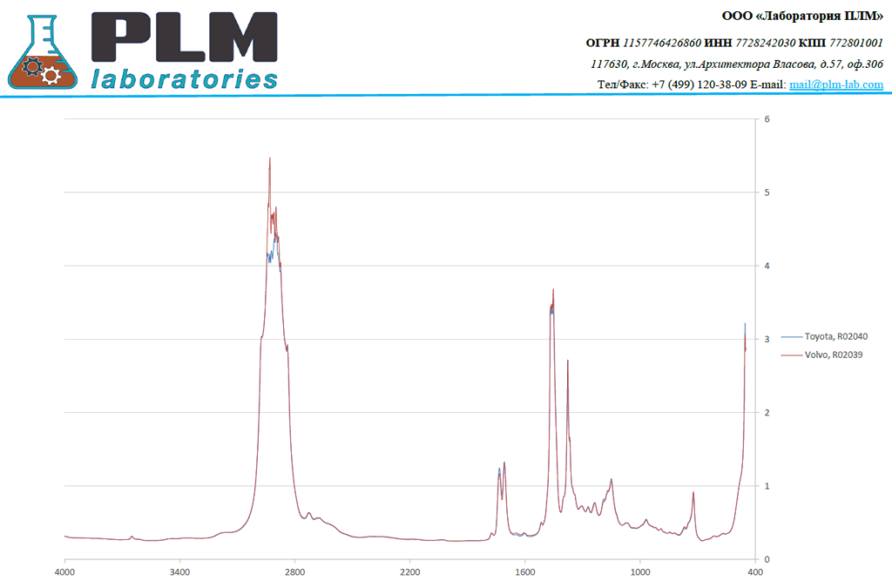Click the y-axis value 3

point(767,339)
